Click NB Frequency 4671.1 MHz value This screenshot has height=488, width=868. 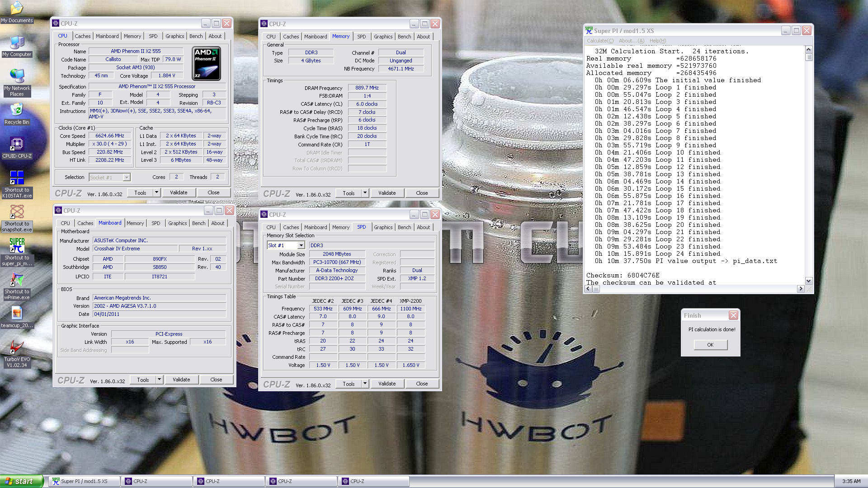401,69
